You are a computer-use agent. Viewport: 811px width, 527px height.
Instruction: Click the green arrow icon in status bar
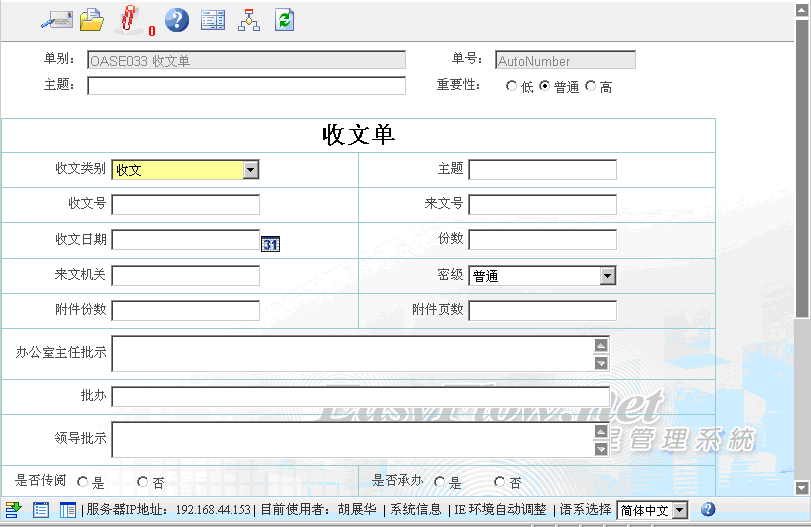tap(14, 510)
